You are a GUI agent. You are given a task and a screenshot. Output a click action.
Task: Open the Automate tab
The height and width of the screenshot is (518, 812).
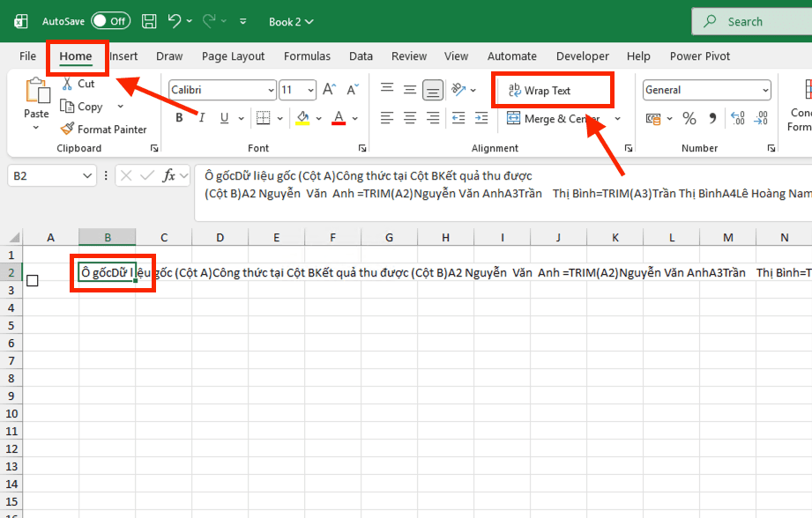coord(512,55)
